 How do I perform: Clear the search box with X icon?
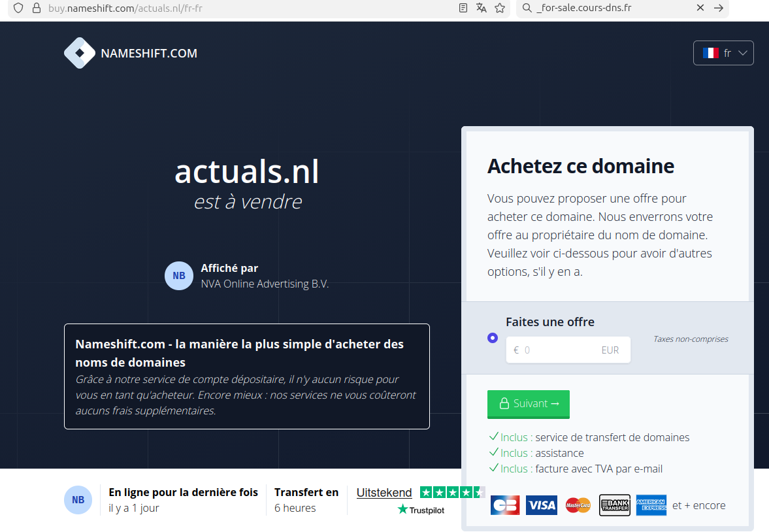point(700,8)
